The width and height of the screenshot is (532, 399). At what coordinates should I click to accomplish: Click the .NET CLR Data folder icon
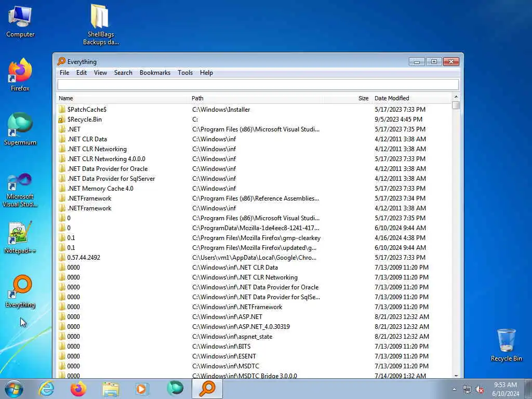[62, 139]
